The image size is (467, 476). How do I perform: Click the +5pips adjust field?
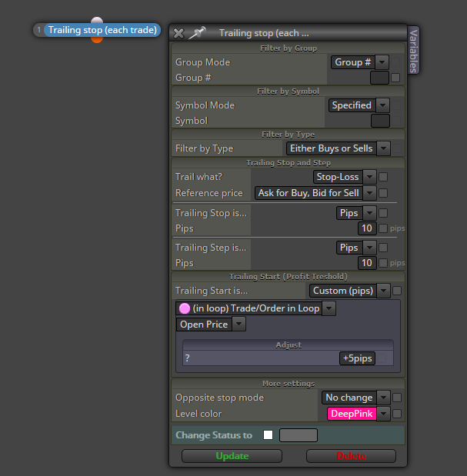358,358
